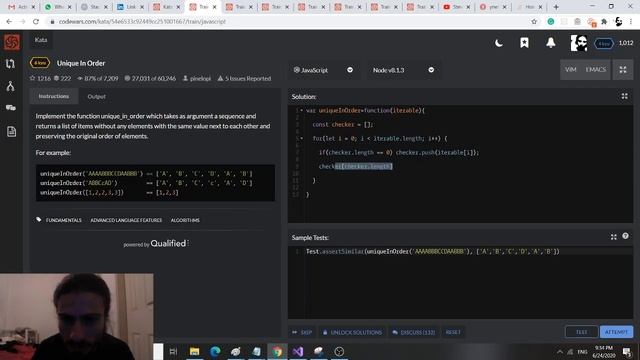Click inside the Sample Tests editor
Viewport: 640px width, 360px height.
point(460,282)
